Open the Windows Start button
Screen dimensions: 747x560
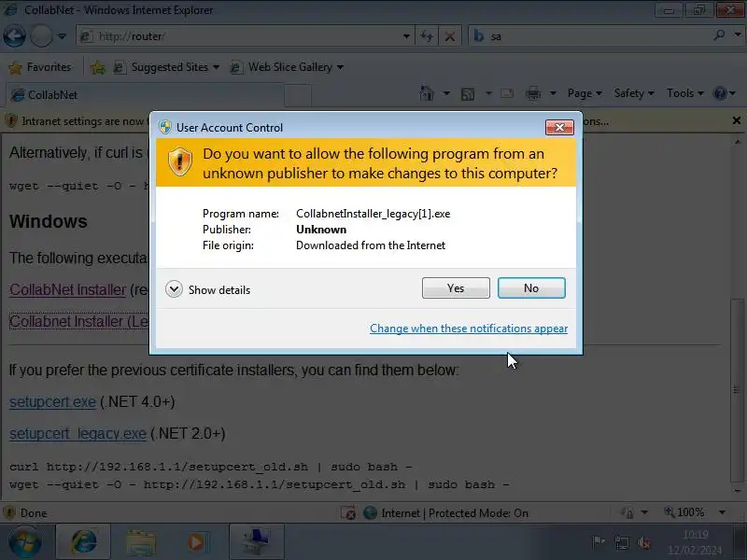(25, 542)
